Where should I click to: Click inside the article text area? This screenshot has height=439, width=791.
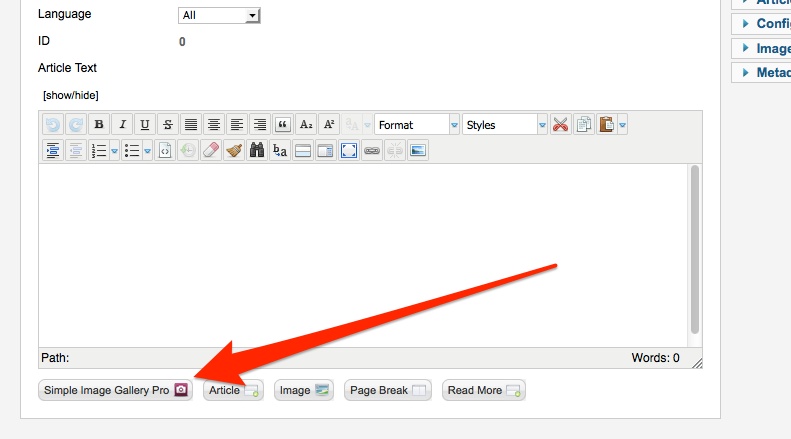point(363,255)
